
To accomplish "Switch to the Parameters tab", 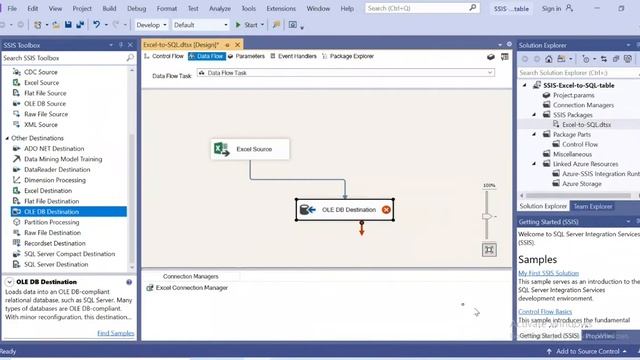I will point(247,56).
